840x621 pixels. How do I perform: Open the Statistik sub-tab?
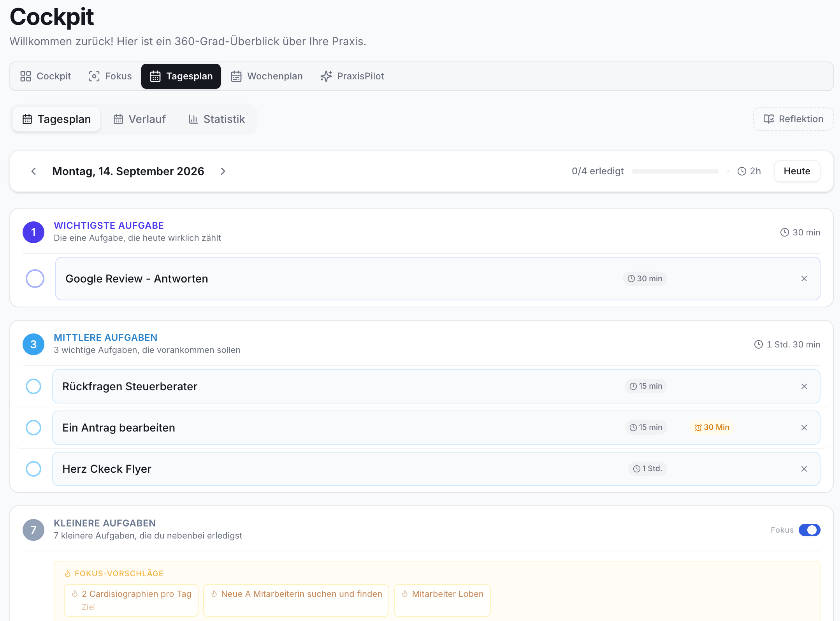[x=216, y=119]
